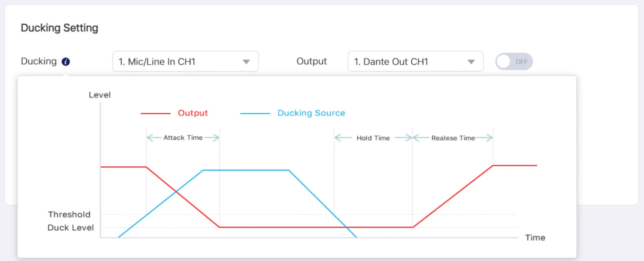Click the Output field label
This screenshot has height=261, width=644.
click(312, 61)
